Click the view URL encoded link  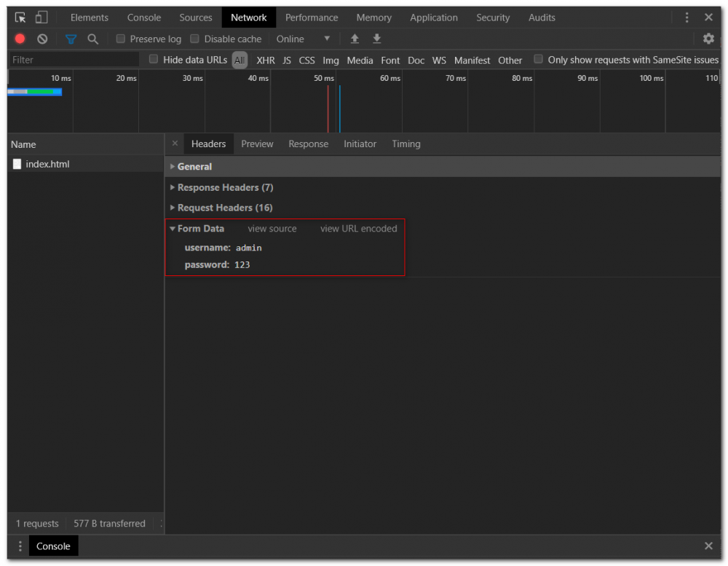(358, 229)
